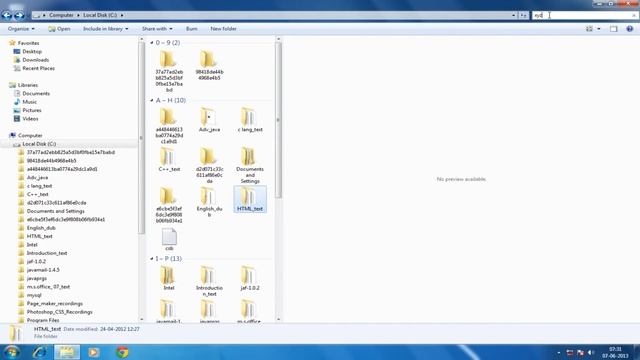Launch Google Chrome from the taskbar
Screen dimensions: 640x360
click(x=122, y=352)
